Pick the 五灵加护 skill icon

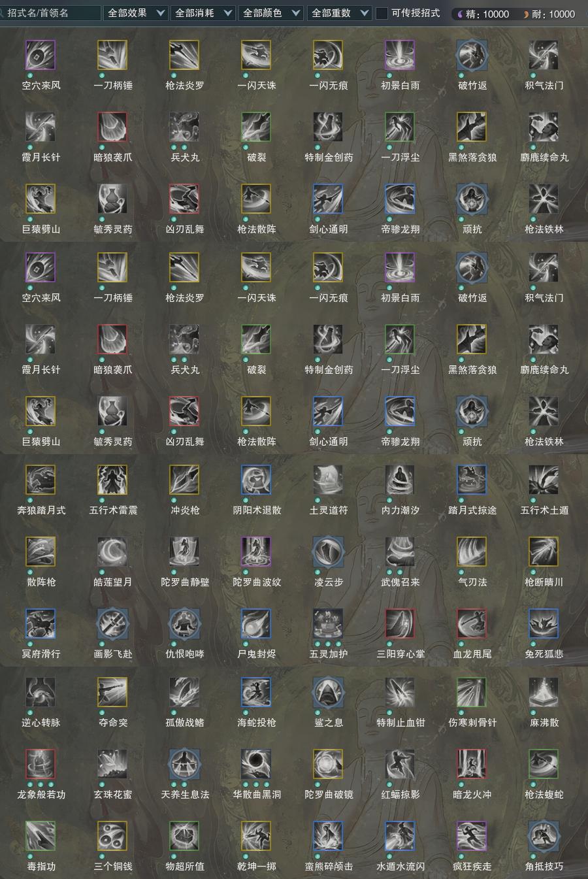[x=328, y=623]
